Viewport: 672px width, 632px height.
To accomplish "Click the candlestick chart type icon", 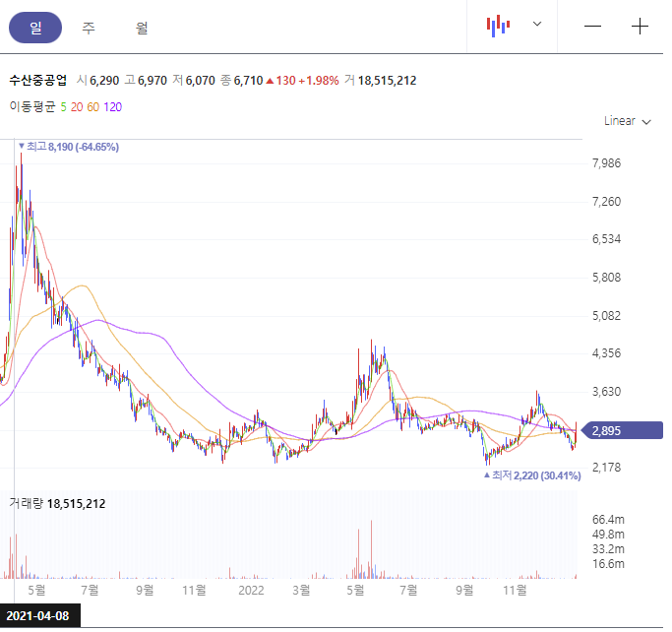I will 498,26.
